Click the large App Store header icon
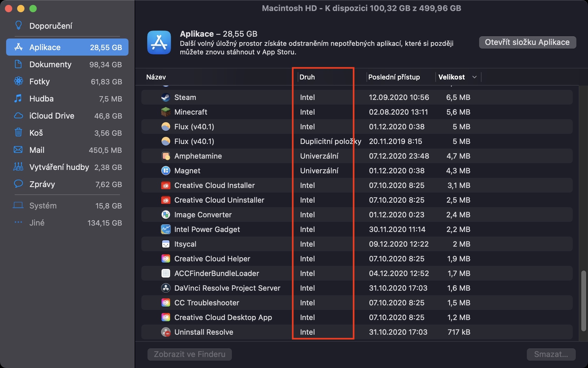 159,42
